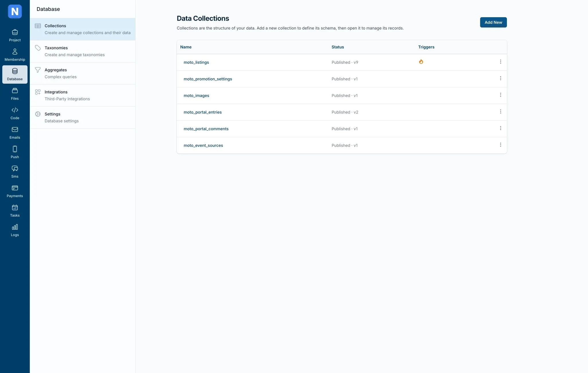This screenshot has width=588, height=373.
Task: Open the moto_images three-dot menu
Action: 501,95
